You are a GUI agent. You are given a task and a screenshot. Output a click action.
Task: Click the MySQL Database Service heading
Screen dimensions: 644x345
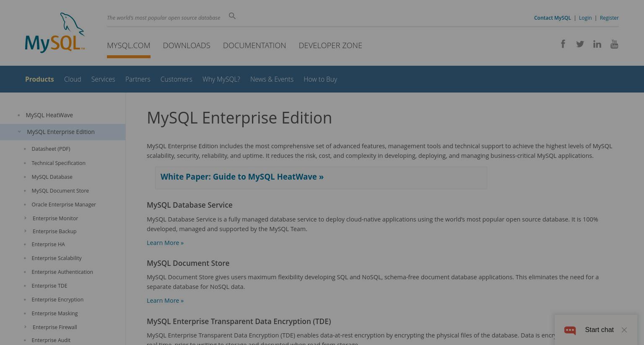[190, 205]
